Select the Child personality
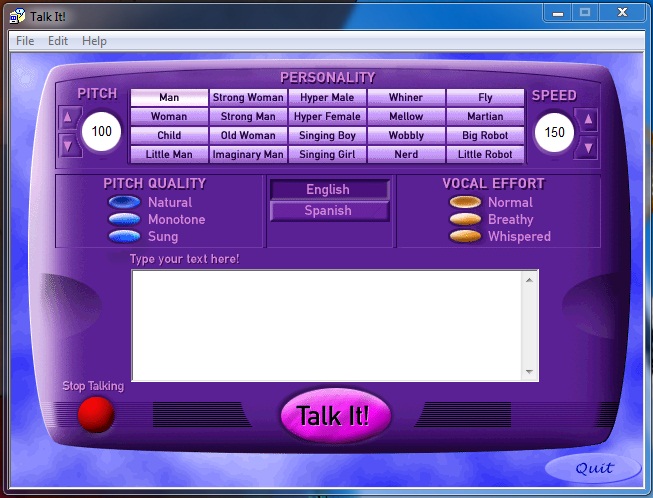Image resolution: width=653 pixels, height=498 pixels. [x=169, y=135]
